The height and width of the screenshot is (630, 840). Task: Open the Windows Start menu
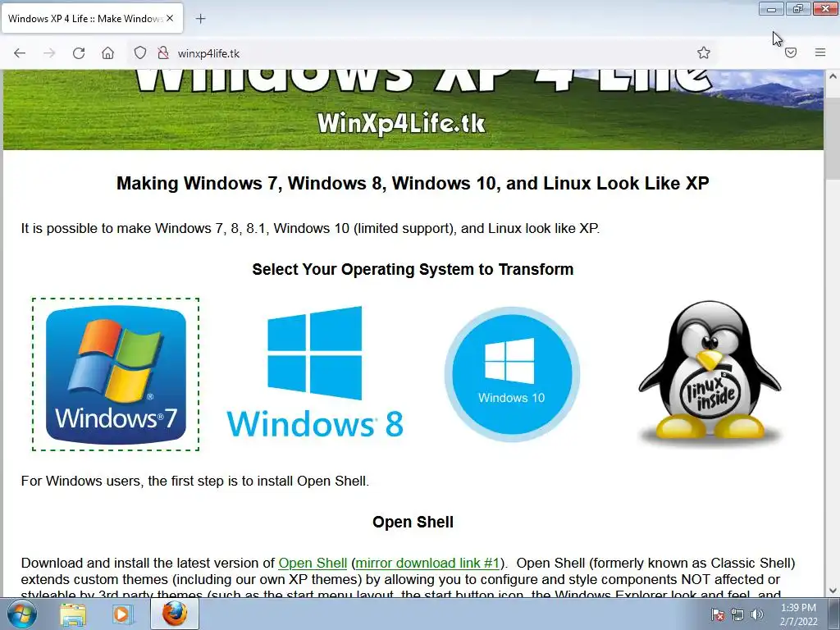[22, 614]
